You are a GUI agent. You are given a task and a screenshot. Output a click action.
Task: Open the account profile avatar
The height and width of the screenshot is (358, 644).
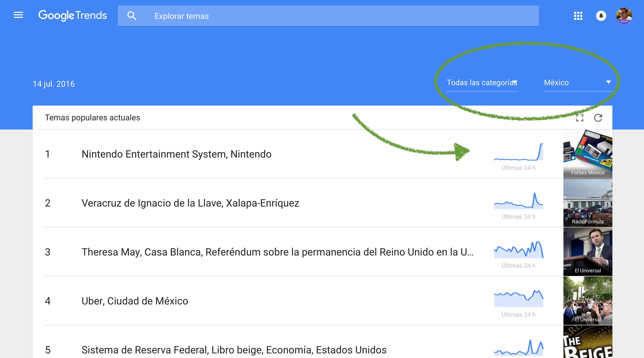[x=624, y=16]
